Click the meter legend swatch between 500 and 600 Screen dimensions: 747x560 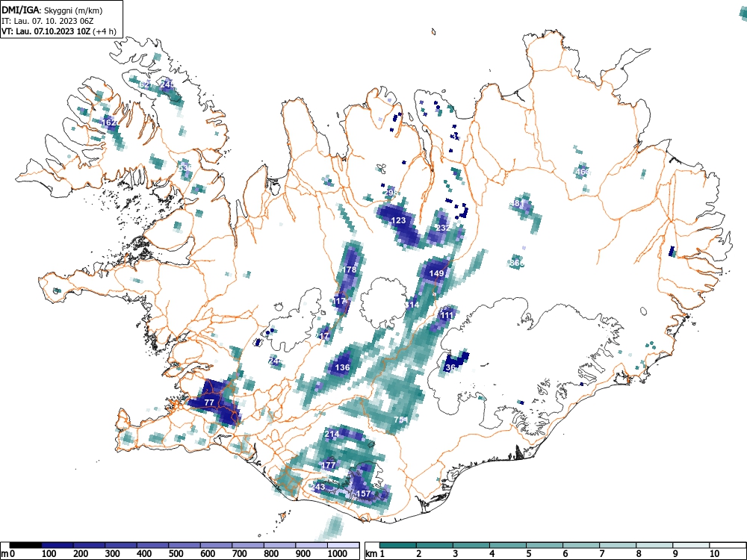185,545
